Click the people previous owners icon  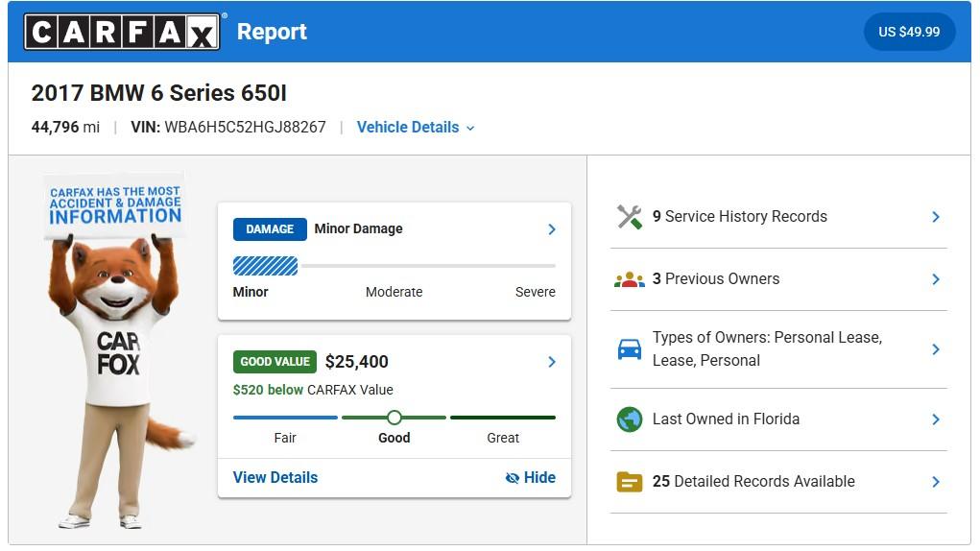pyautogui.click(x=630, y=279)
